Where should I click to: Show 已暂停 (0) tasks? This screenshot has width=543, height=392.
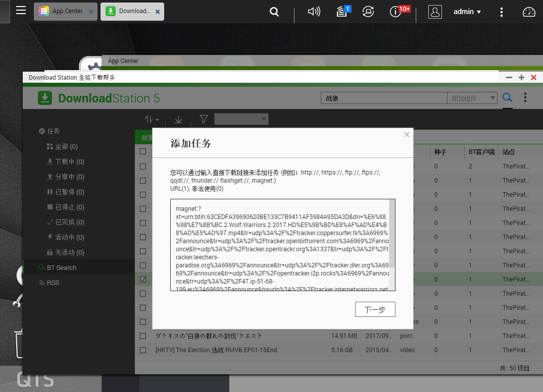[x=66, y=192]
